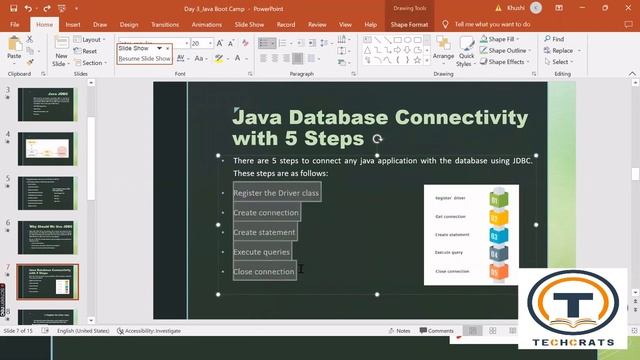
Task: Click the Cut scissors icon
Action: (x=30, y=39)
